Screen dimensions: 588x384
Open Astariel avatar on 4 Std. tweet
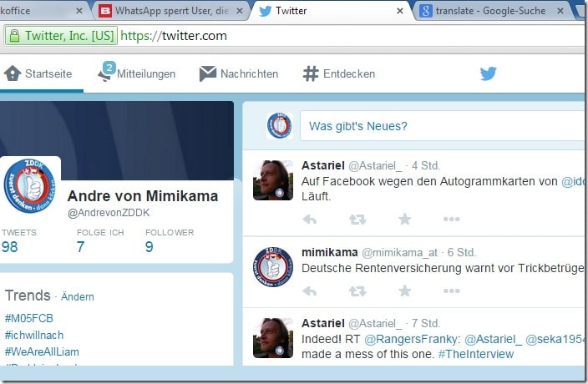click(273, 180)
